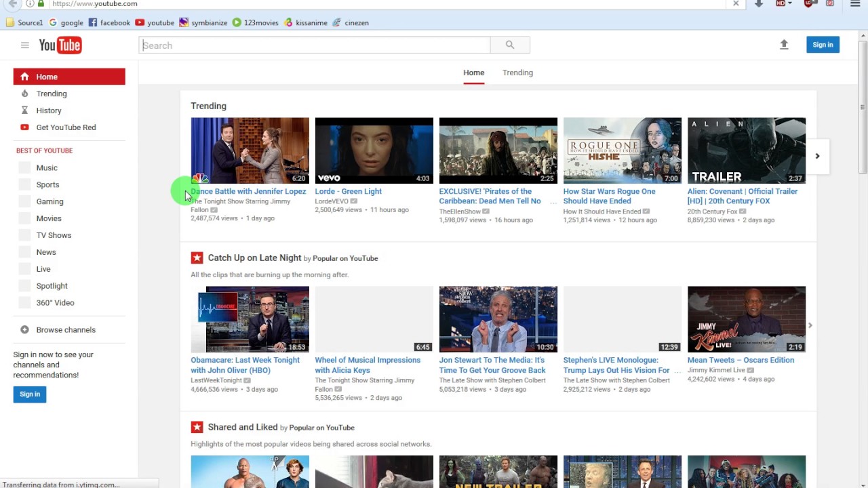The width and height of the screenshot is (868, 488).
Task: Click the facebook bookmark icon
Action: 93,22
